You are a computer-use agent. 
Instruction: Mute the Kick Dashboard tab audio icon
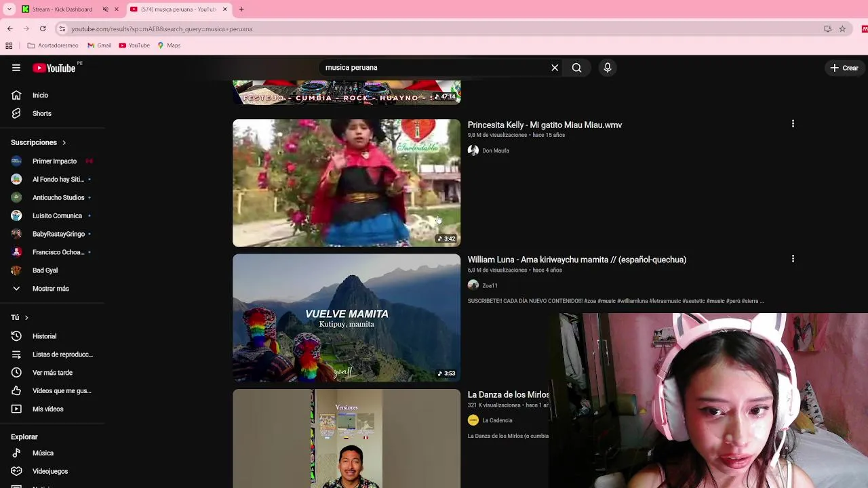(x=105, y=9)
